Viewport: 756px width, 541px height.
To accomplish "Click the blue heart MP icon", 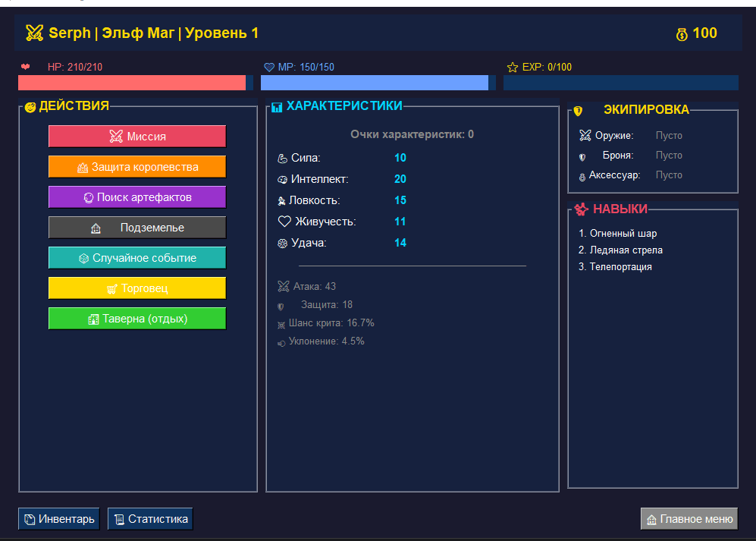I will (268, 68).
